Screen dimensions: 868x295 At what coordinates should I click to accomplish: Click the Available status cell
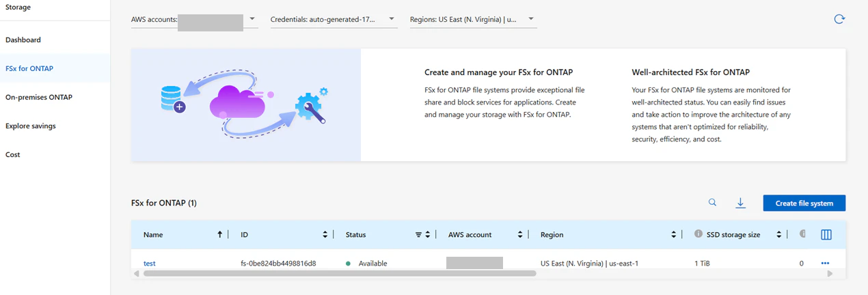point(366,263)
